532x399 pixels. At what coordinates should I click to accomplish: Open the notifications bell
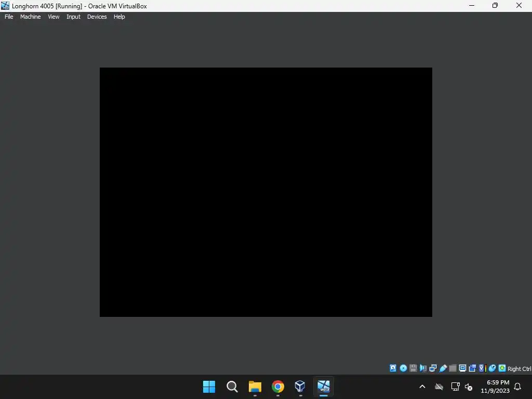517,387
